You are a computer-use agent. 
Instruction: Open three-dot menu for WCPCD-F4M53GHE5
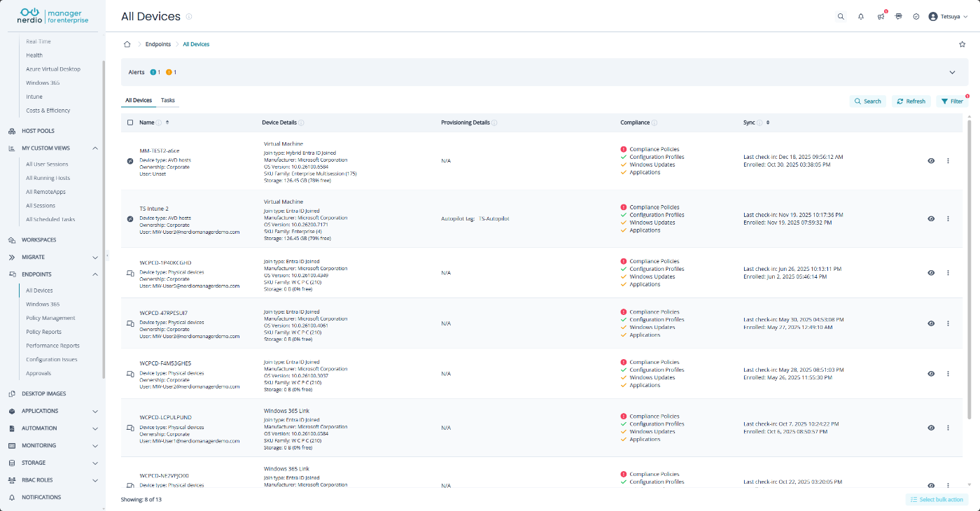[948, 374]
